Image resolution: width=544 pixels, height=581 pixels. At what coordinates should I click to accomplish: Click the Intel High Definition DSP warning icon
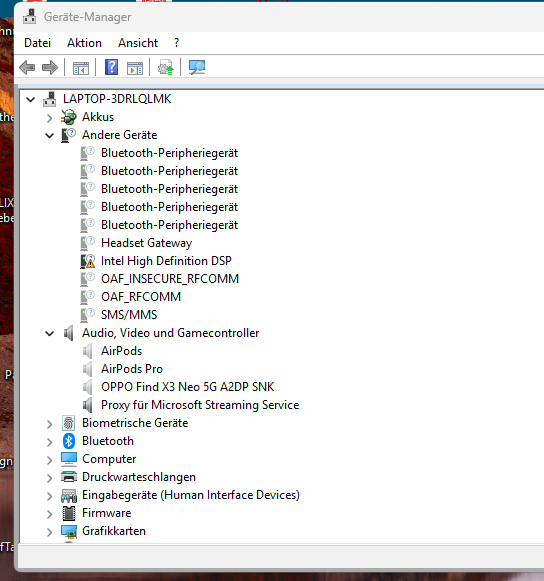click(x=88, y=261)
